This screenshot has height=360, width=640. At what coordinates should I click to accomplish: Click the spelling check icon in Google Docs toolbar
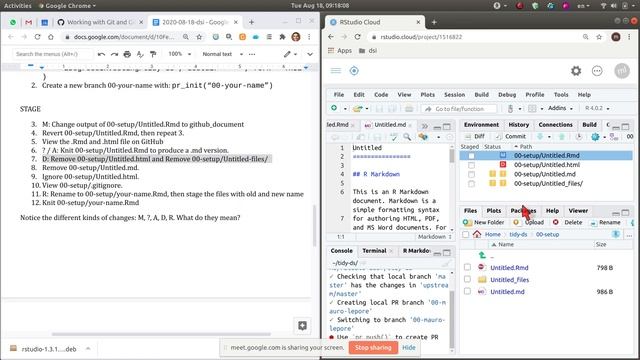point(140,54)
